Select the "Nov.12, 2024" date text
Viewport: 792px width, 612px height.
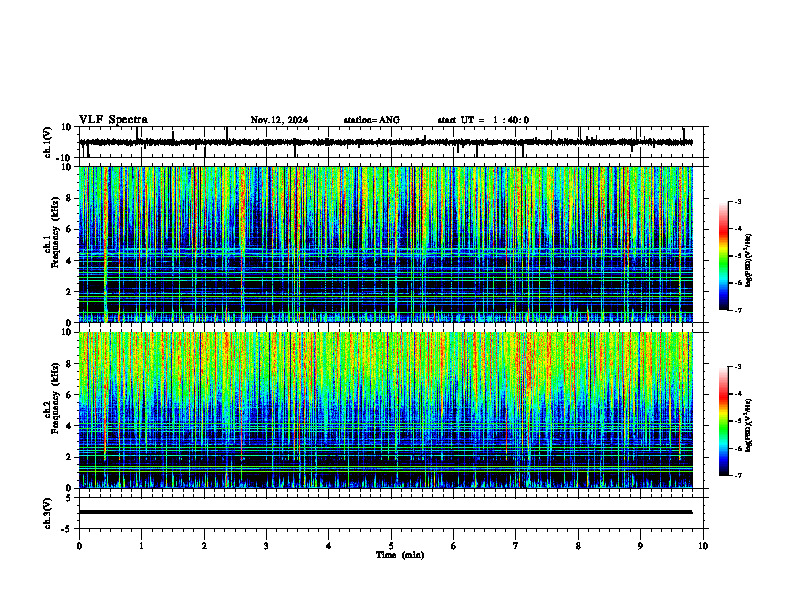point(279,120)
